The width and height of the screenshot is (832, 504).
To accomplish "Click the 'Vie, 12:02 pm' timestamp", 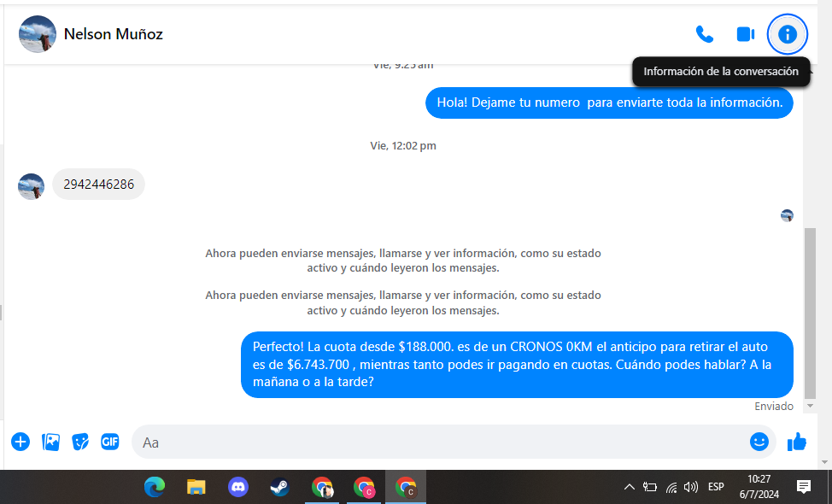I will coord(403,146).
